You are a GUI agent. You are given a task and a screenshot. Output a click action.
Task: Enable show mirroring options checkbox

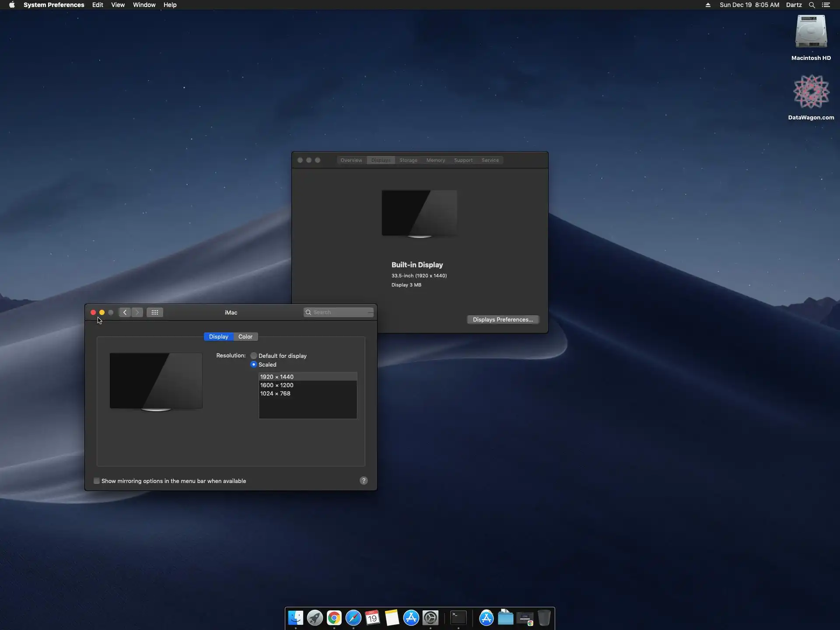click(x=97, y=481)
